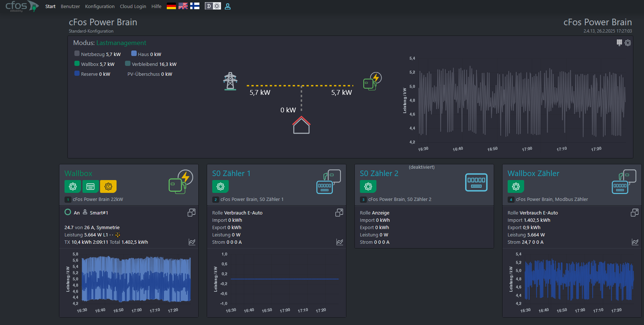Open Wallbox tile in popup window

pyautogui.click(x=191, y=213)
